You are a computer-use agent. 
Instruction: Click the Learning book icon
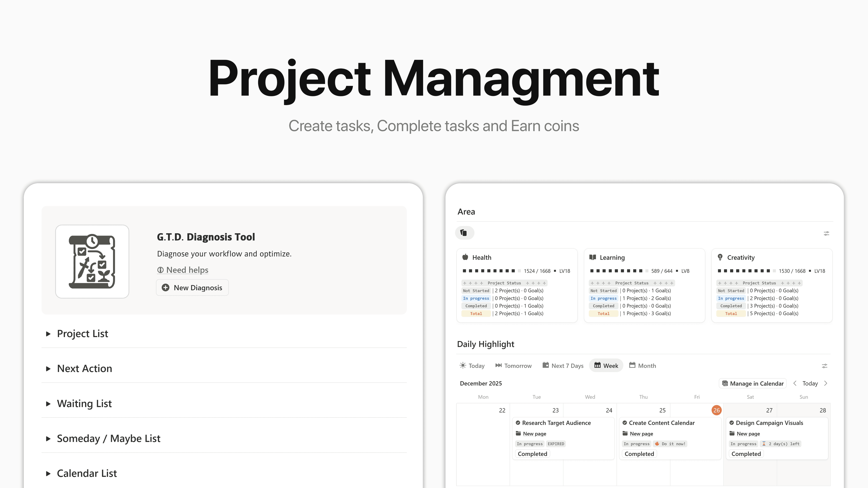(x=593, y=257)
